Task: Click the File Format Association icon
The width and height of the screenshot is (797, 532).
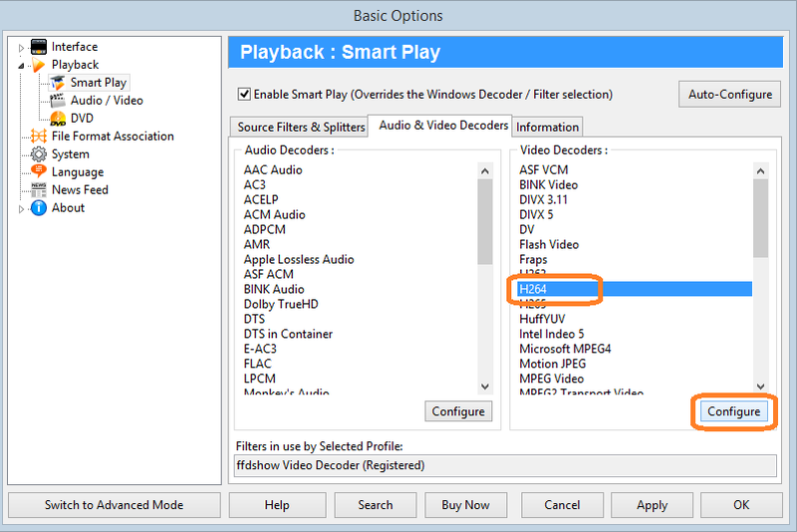Action: tap(39, 136)
